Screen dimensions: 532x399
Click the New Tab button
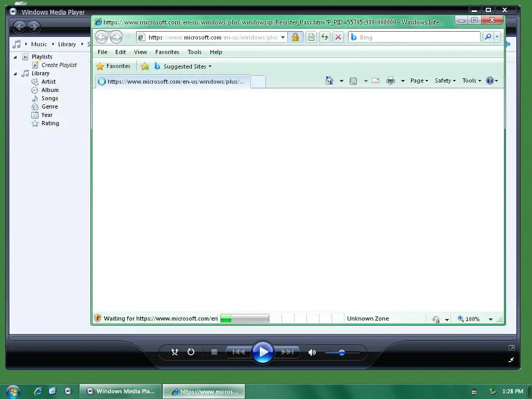[258, 82]
